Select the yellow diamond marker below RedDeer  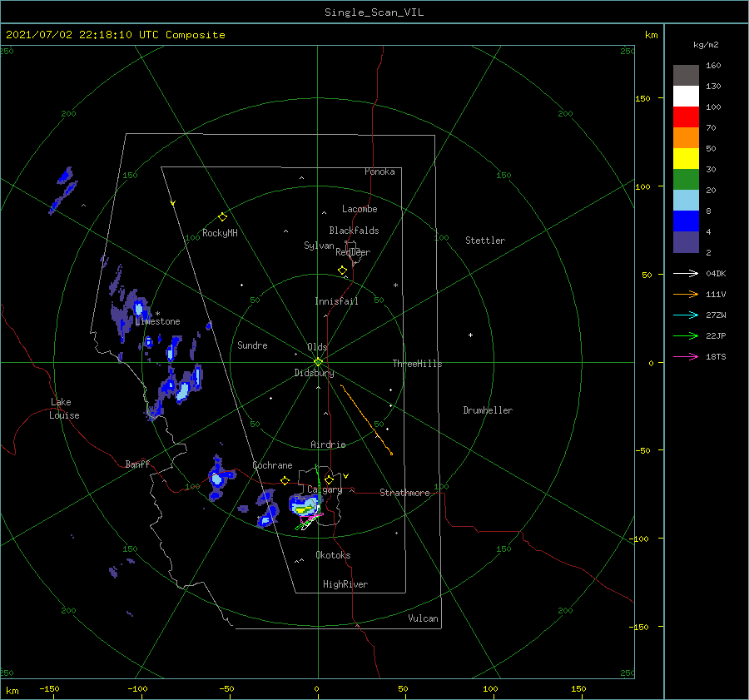[342, 271]
